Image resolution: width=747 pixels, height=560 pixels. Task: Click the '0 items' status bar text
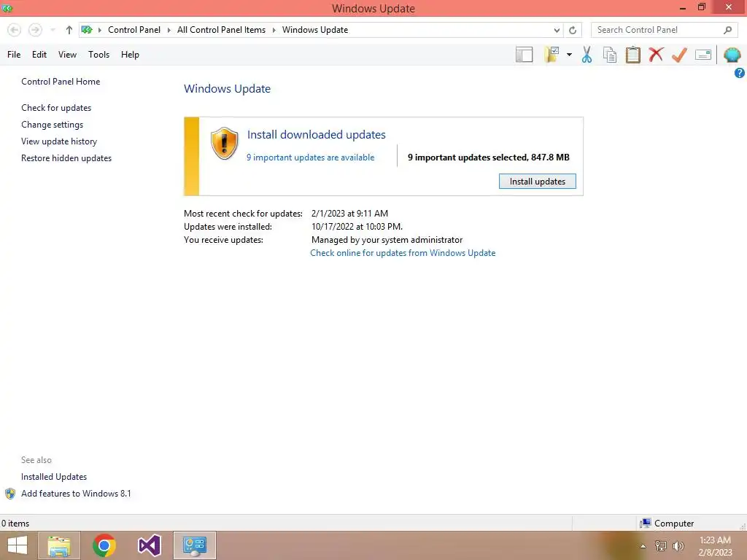(15, 524)
